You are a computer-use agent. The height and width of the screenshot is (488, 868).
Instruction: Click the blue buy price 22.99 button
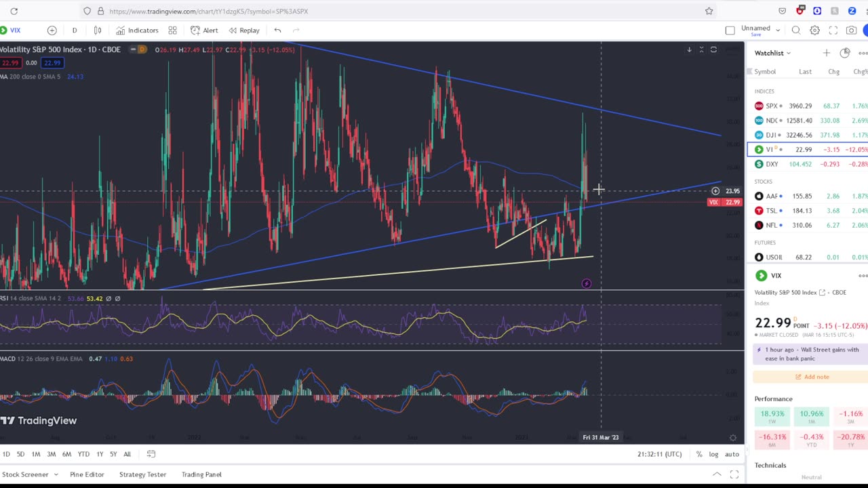[52, 62]
